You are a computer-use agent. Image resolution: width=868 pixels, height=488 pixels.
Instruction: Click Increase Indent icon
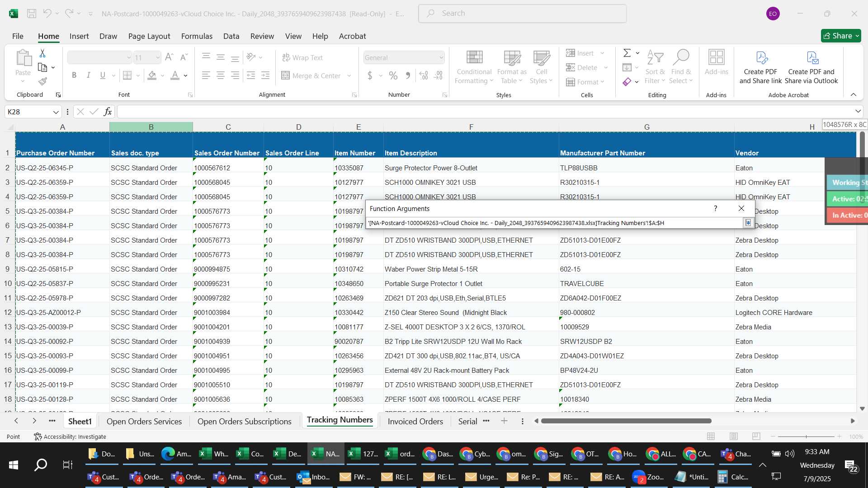point(265,75)
